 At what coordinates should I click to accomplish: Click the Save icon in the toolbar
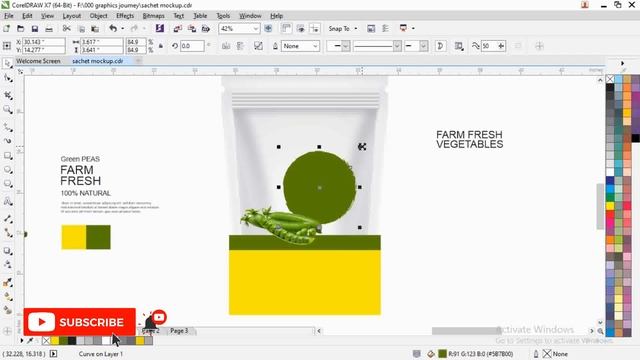(35, 29)
